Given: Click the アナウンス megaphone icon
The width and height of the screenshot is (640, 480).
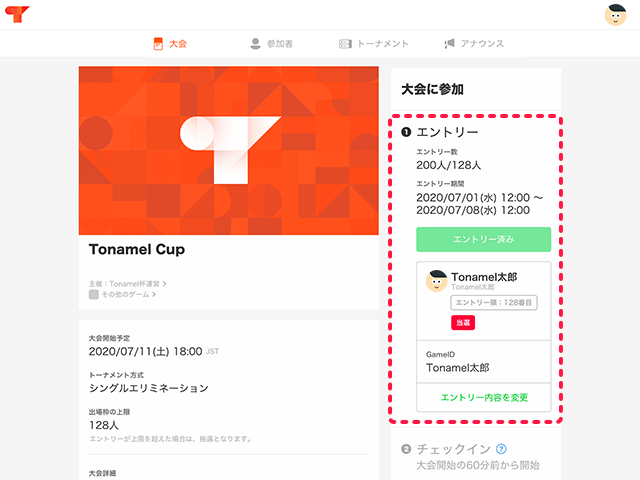Looking at the screenshot, I should tap(449, 44).
